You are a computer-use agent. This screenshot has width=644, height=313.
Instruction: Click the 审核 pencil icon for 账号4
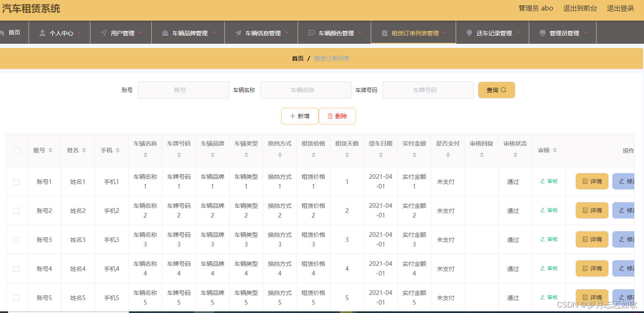pyautogui.click(x=543, y=268)
